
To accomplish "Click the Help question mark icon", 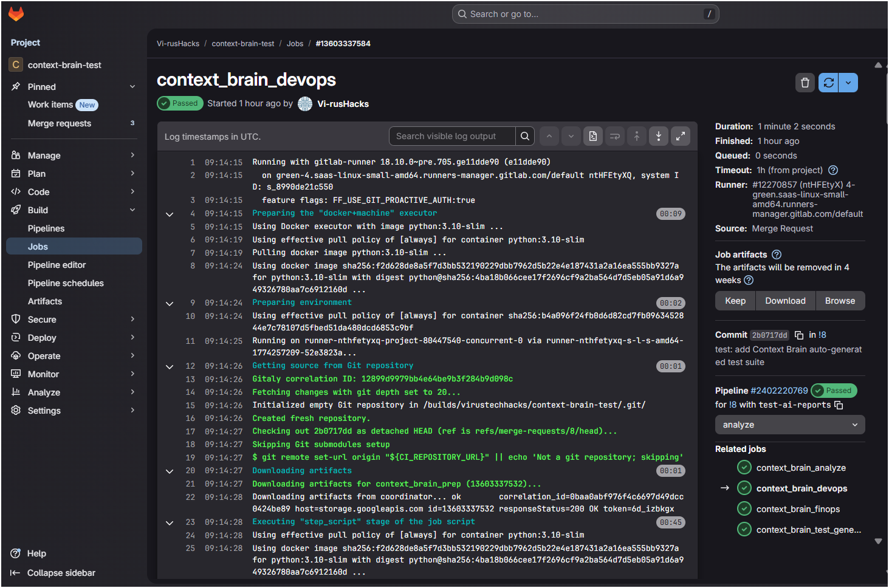I will coord(16,553).
